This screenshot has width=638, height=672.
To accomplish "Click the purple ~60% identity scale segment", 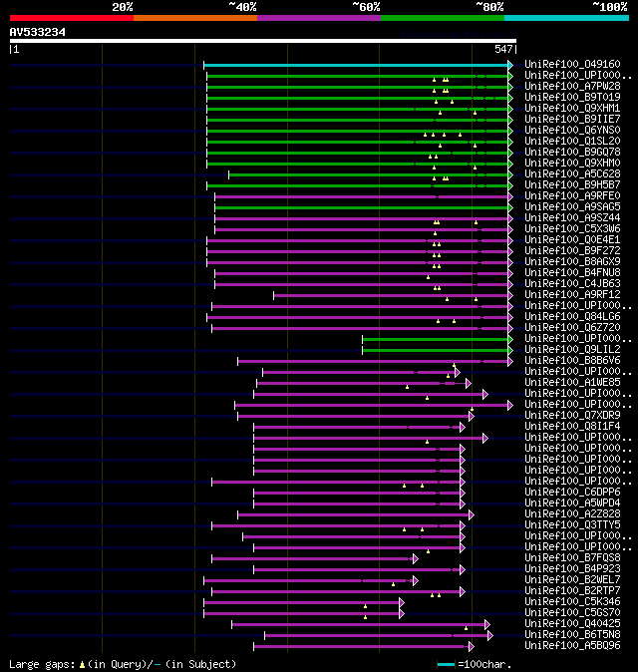I will (319, 18).
